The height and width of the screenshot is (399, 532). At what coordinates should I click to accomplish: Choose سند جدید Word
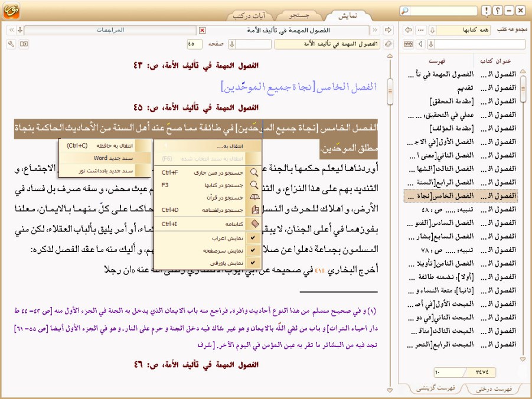(105, 158)
